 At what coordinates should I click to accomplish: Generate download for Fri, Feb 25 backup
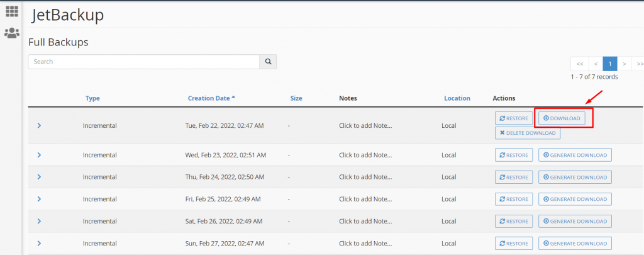pos(575,199)
